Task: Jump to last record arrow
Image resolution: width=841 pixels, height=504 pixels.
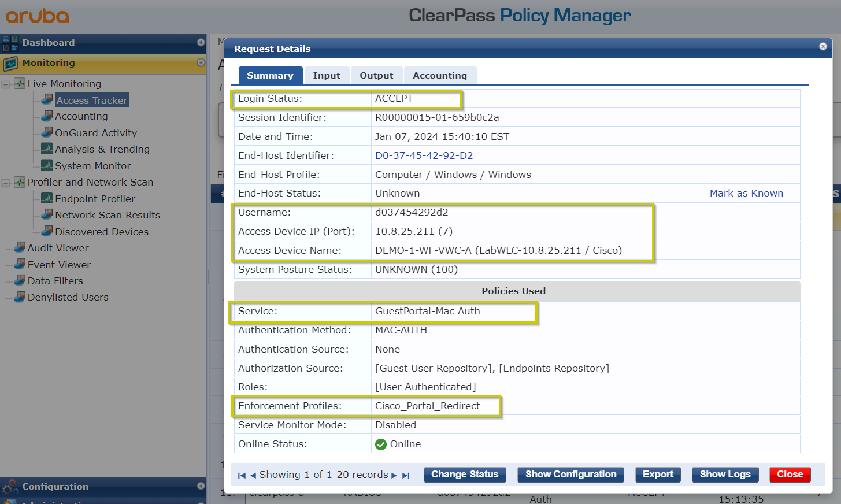Action: tap(406, 475)
